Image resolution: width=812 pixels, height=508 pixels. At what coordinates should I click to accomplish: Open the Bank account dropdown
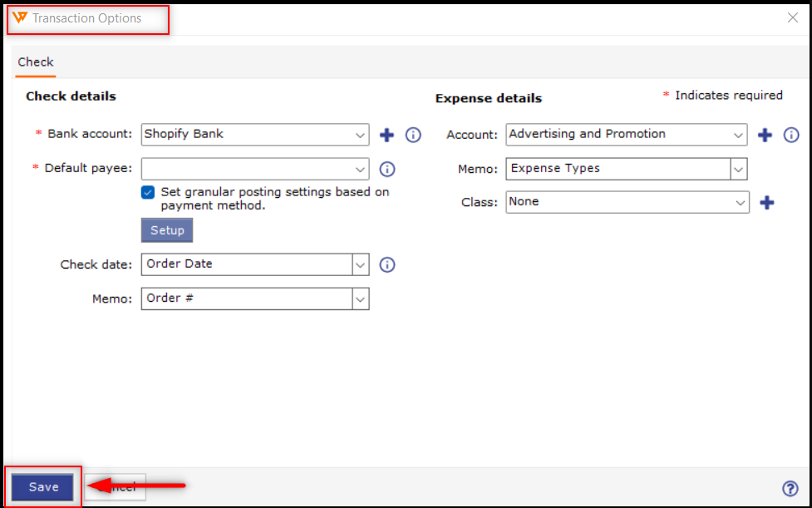[x=360, y=135]
